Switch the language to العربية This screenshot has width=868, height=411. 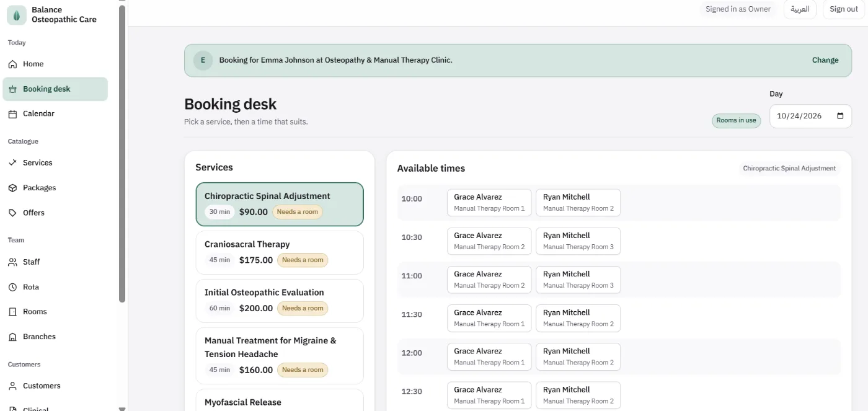coord(800,9)
